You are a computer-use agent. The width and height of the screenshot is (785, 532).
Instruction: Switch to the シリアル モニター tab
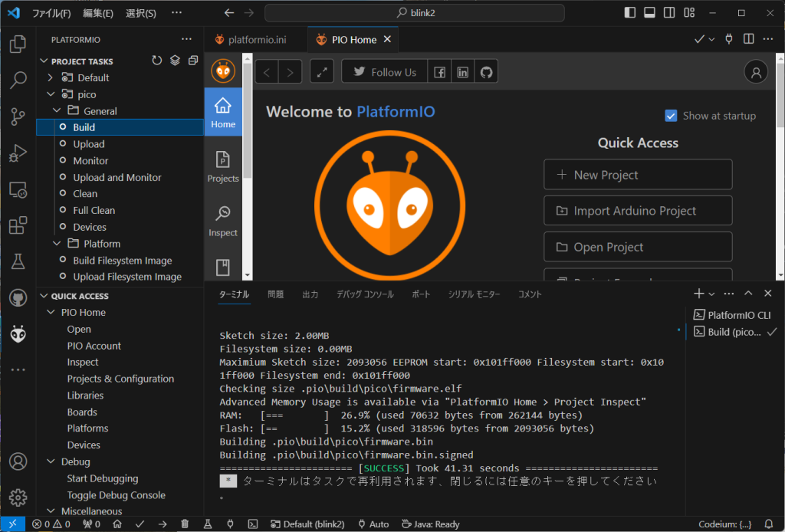pos(474,294)
